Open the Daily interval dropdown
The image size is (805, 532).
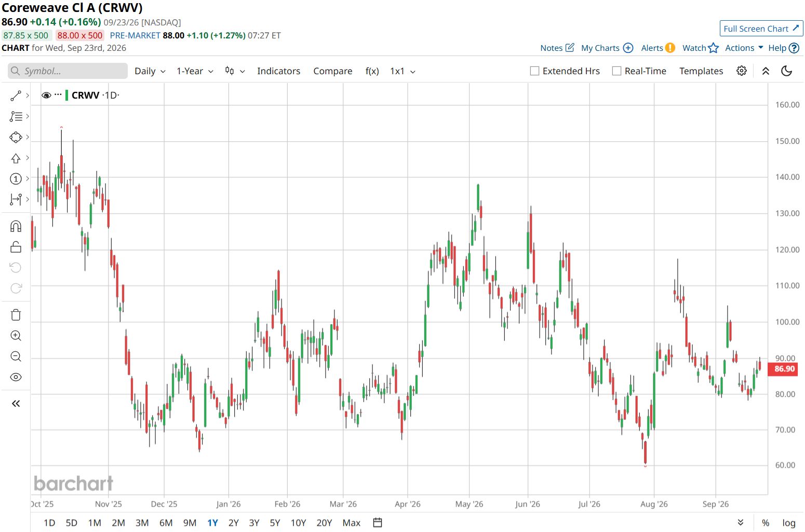coord(150,71)
